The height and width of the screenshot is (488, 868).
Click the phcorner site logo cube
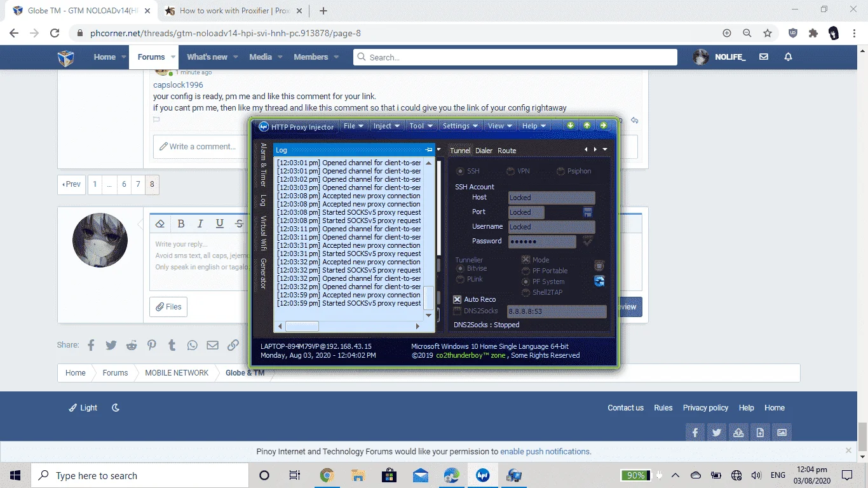pos(66,58)
